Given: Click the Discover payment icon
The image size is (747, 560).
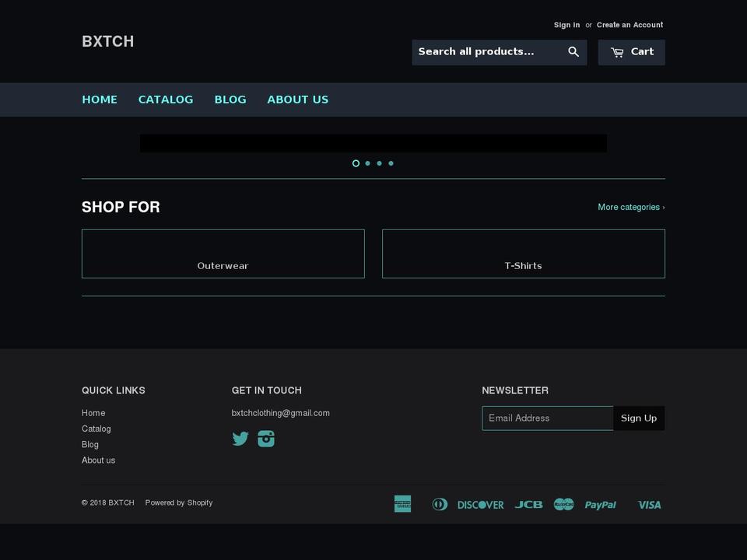Looking at the screenshot, I should click(480, 504).
